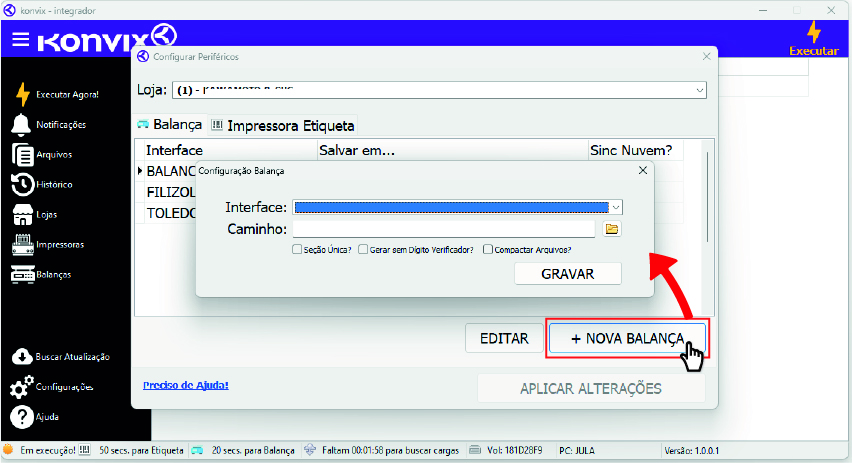Click the Caminho input field
This screenshot has height=463, width=852.
444,229
